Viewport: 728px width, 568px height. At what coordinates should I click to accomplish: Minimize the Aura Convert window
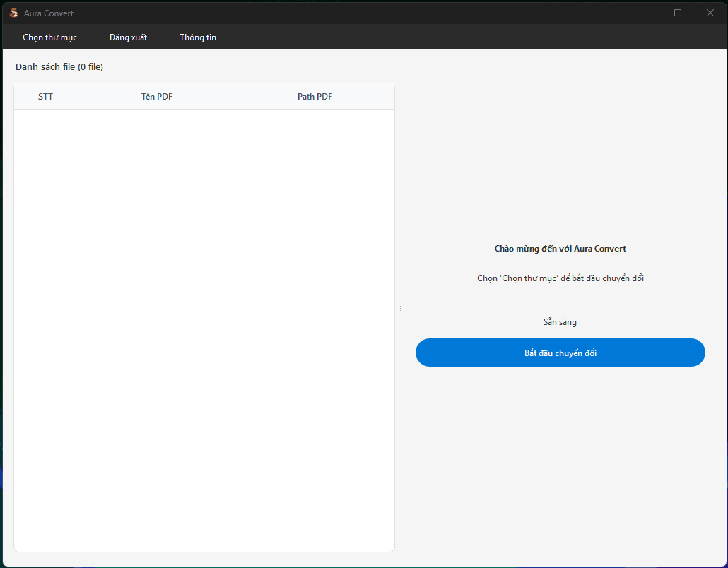click(x=646, y=13)
